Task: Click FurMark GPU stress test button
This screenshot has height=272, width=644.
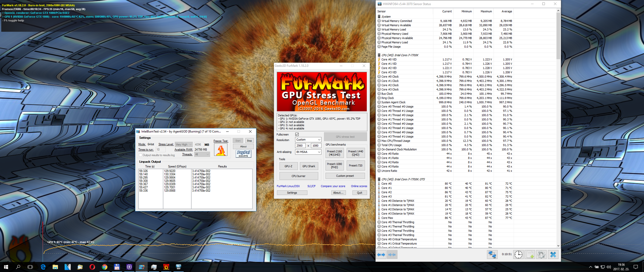Action: pos(345,137)
